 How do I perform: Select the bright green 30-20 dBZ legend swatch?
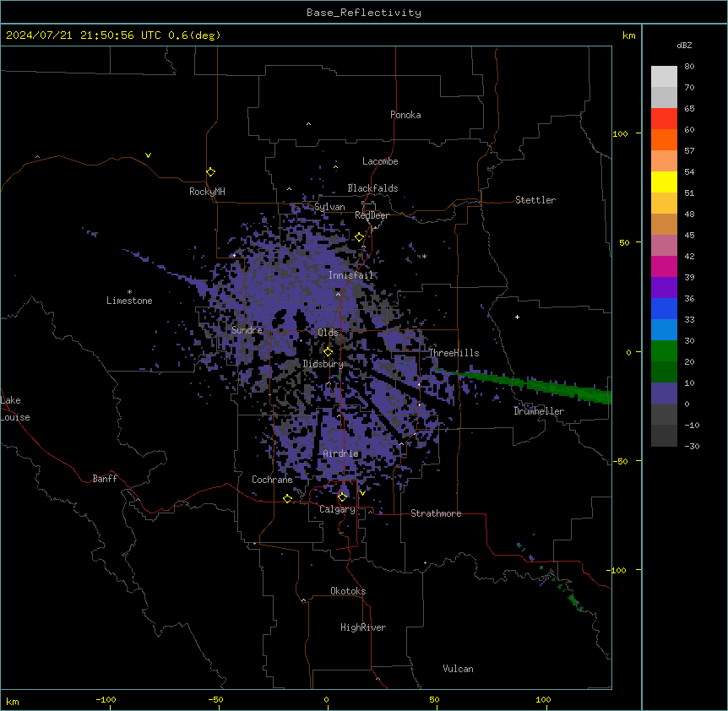[x=664, y=351]
